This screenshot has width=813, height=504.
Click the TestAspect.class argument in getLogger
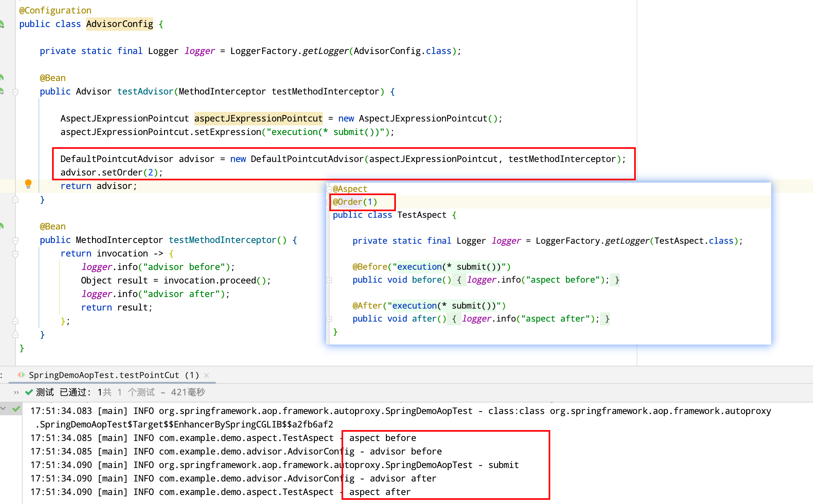[694, 241]
